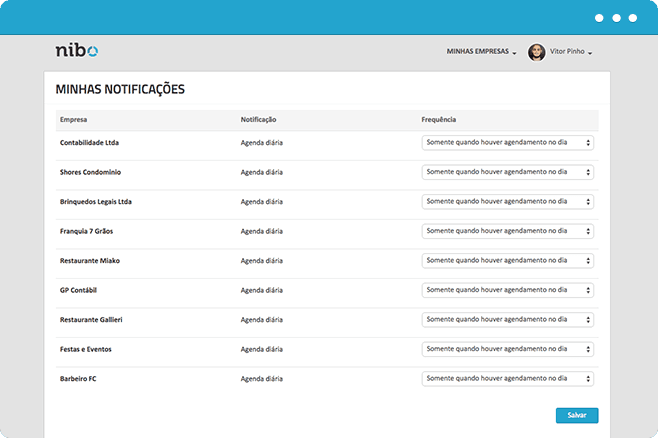Image resolution: width=658 pixels, height=438 pixels.
Task: Click the Frequência column header
Action: coord(439,120)
